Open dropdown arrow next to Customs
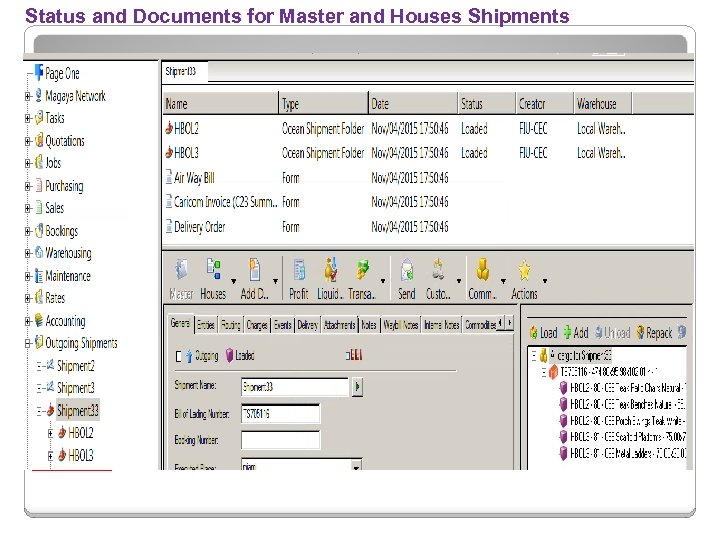Image resolution: width=720 pixels, height=540 pixels. [458, 281]
